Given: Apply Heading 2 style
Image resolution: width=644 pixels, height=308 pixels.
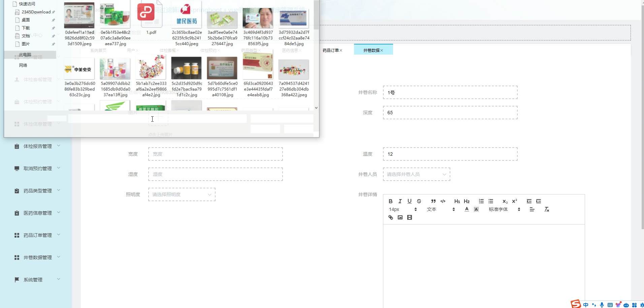Looking at the screenshot, I should click(x=466, y=201).
